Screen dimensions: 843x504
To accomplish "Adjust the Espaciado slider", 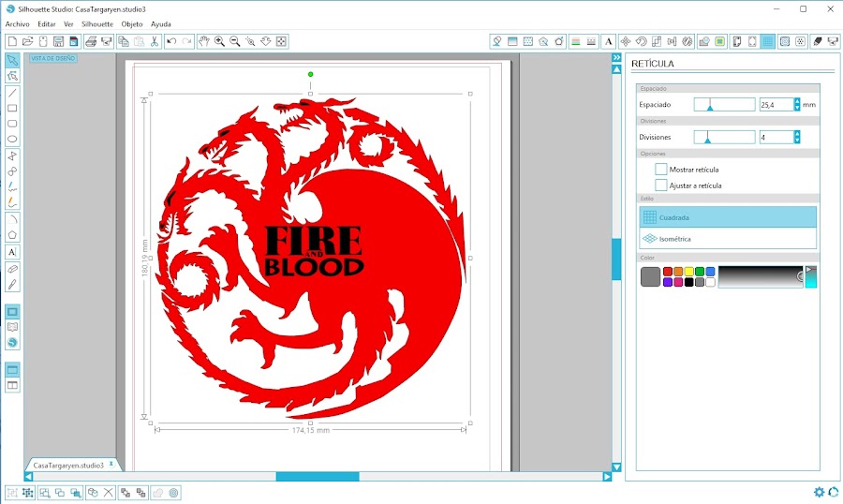I will [724, 105].
